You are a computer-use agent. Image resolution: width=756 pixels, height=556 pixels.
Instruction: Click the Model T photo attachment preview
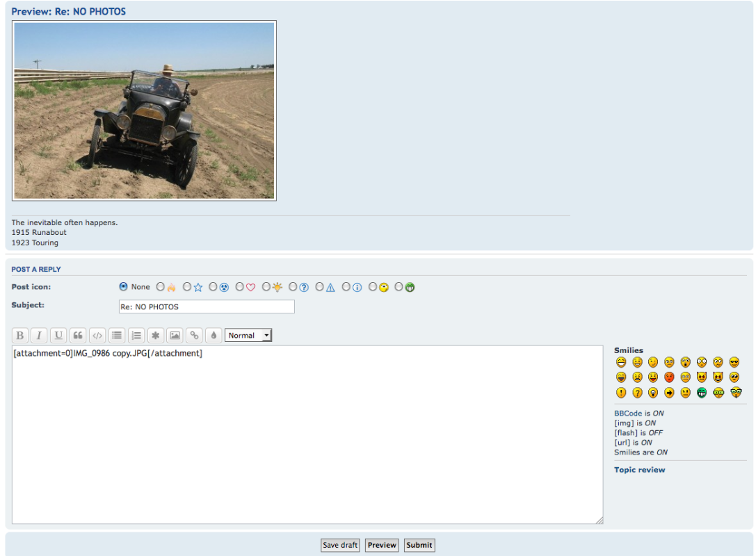tap(144, 111)
